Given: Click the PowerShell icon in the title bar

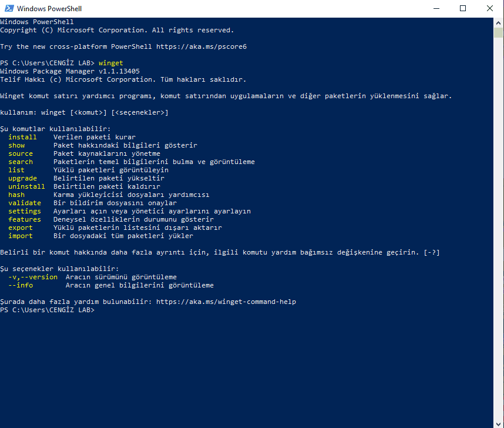Looking at the screenshot, I should tap(9, 8).
